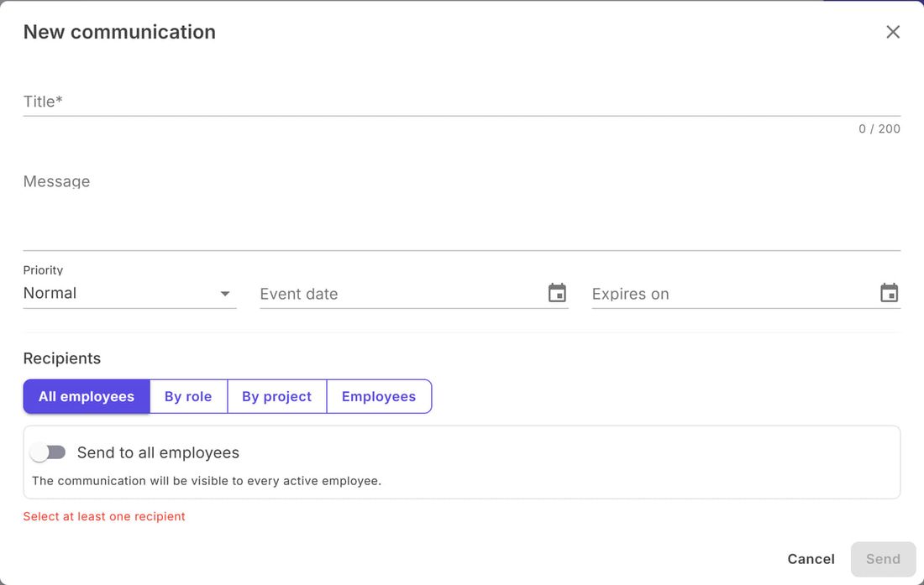This screenshot has height=585, width=924.
Task: Click the New communication dialog title
Action: tap(119, 32)
